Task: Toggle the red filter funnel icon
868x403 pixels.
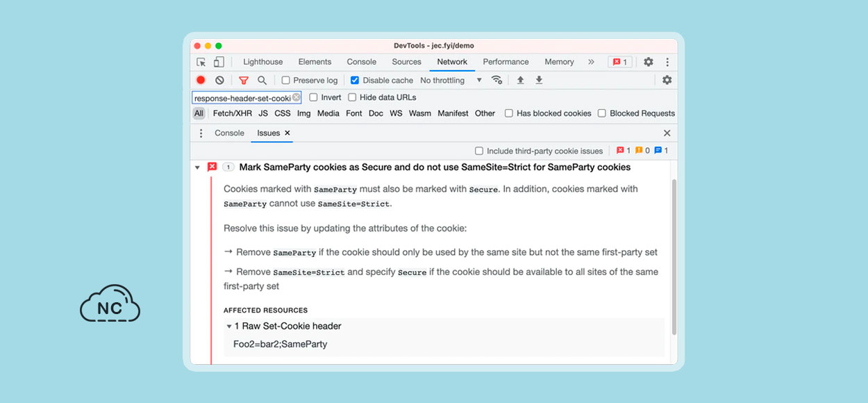Action: click(x=244, y=81)
